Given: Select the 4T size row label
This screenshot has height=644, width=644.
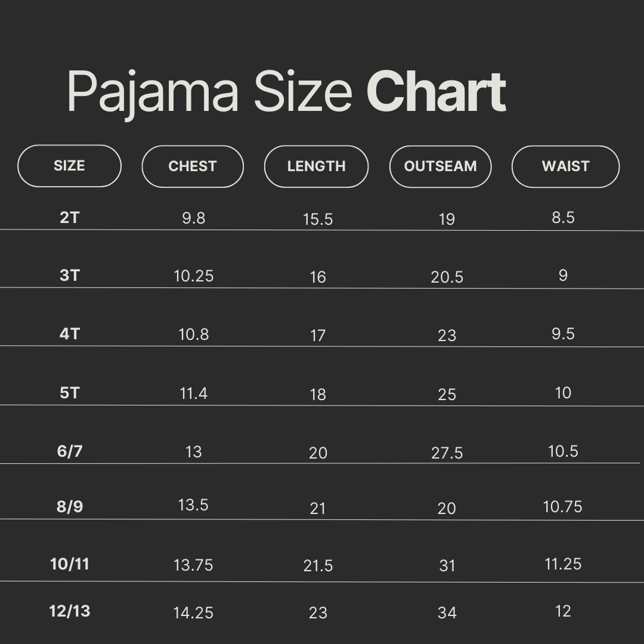Looking at the screenshot, I should [x=69, y=334].
